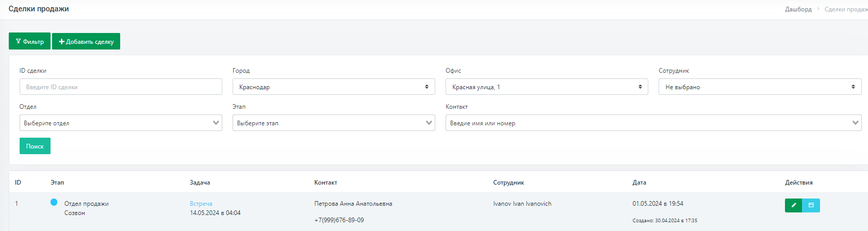Go to Дашборд breadcrumb

pos(798,9)
